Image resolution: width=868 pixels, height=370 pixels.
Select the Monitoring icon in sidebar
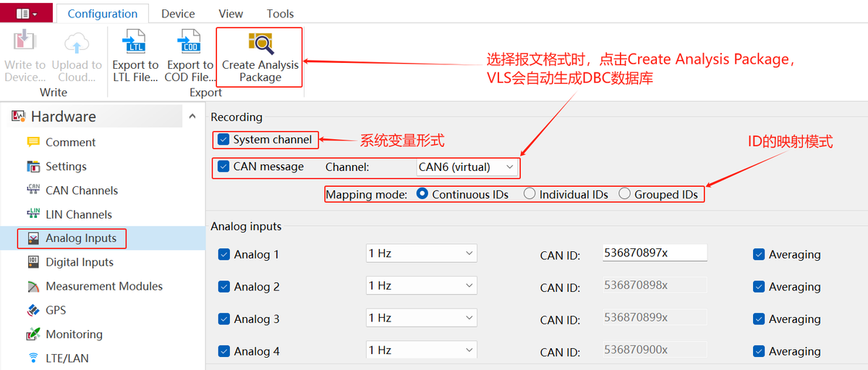tap(33, 335)
